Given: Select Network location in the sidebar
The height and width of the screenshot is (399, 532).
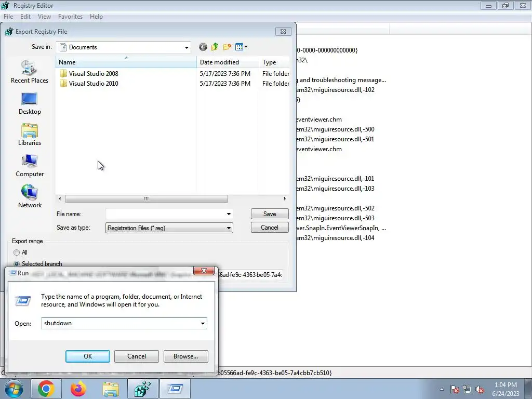Looking at the screenshot, I should pyautogui.click(x=30, y=197).
